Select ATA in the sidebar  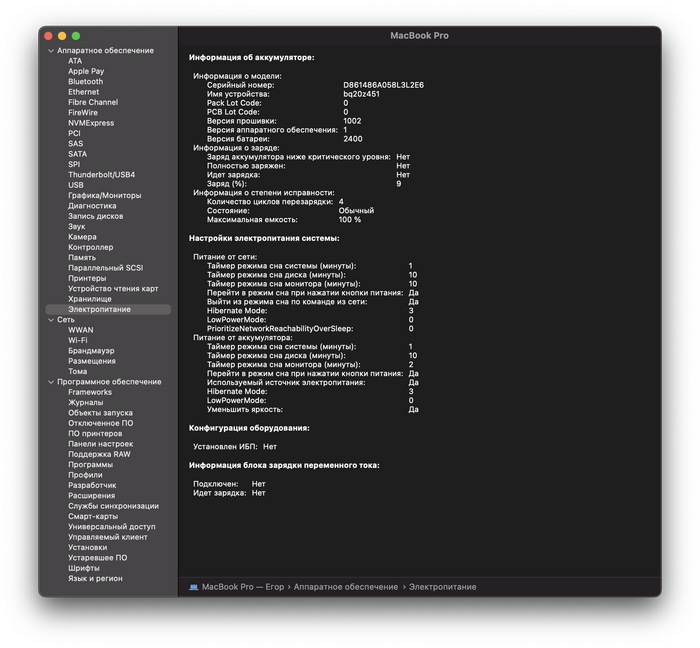point(75,61)
